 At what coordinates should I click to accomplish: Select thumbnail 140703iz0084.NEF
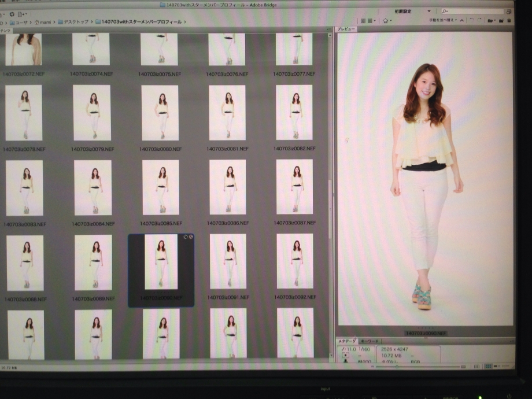click(93, 187)
